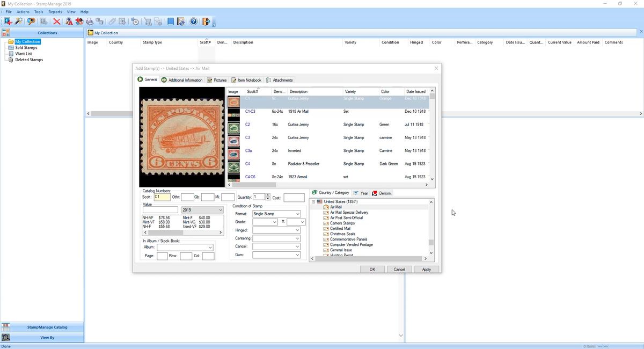Open the Reports menu

point(55,12)
